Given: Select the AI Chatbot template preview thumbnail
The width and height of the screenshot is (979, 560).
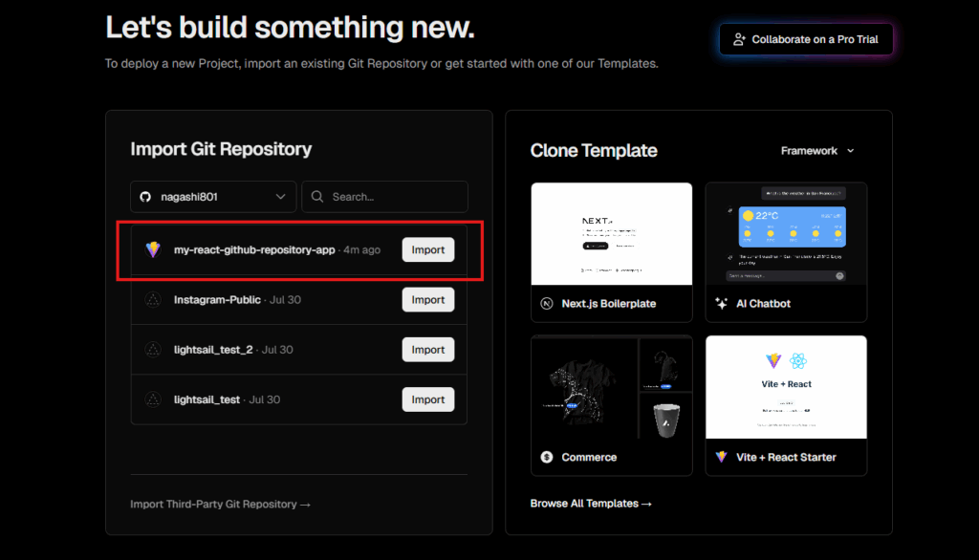Looking at the screenshot, I should (786, 234).
